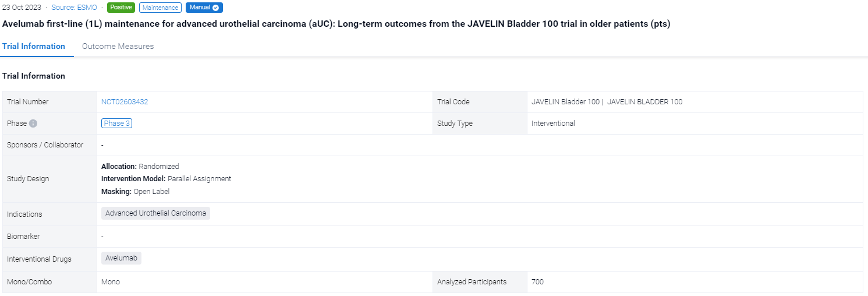Click the Advanced Urothelial Carcinoma indication chip
Image resolution: width=868 pixels, height=296 pixels.
coord(155,213)
